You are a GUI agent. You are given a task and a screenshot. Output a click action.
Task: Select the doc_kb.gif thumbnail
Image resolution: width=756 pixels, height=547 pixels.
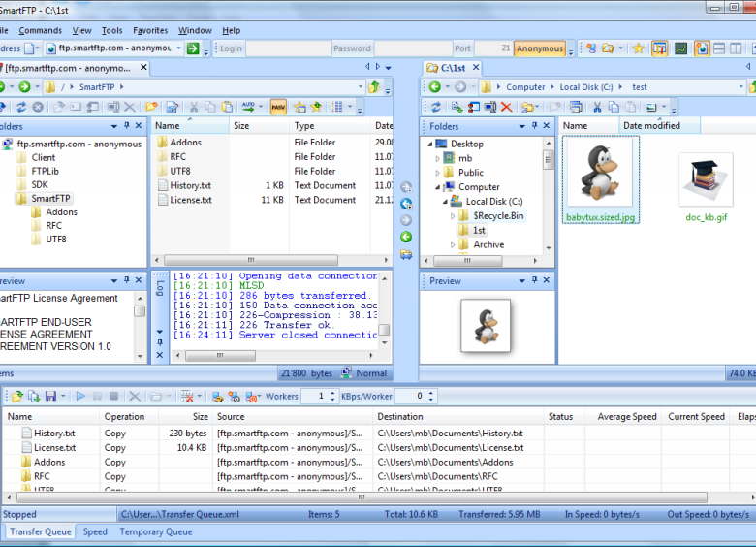[x=706, y=179]
